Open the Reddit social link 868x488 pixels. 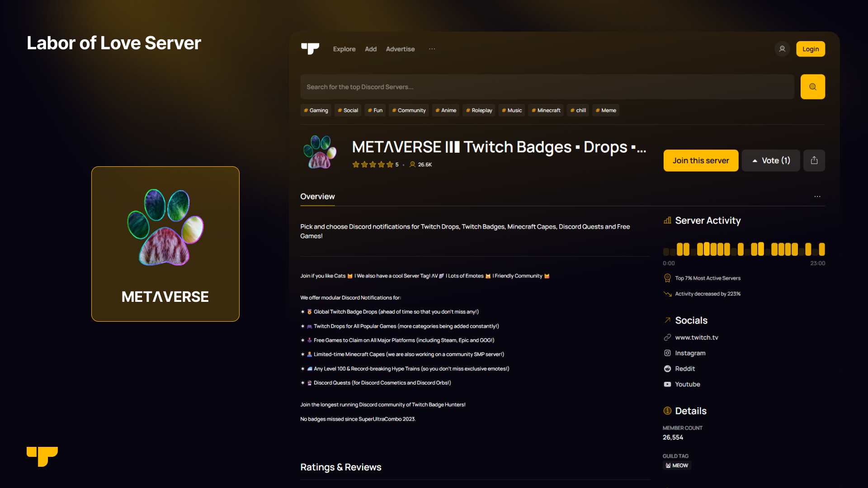coord(684,369)
